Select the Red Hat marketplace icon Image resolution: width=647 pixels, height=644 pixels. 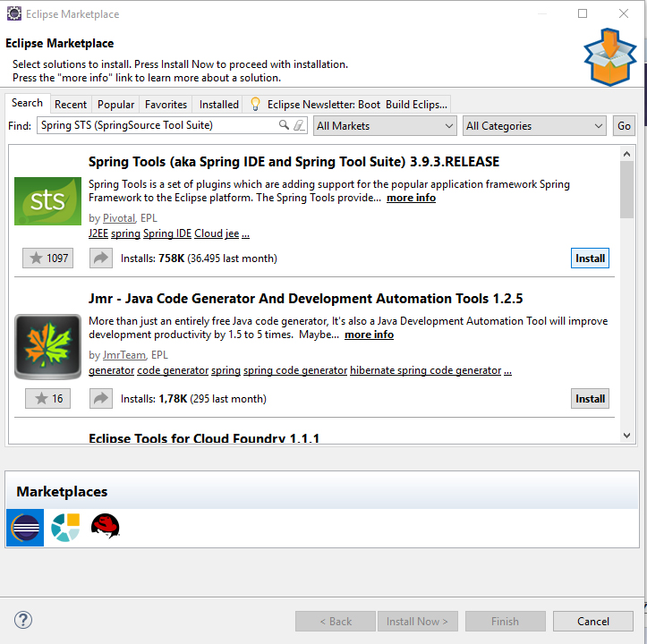pos(106,526)
